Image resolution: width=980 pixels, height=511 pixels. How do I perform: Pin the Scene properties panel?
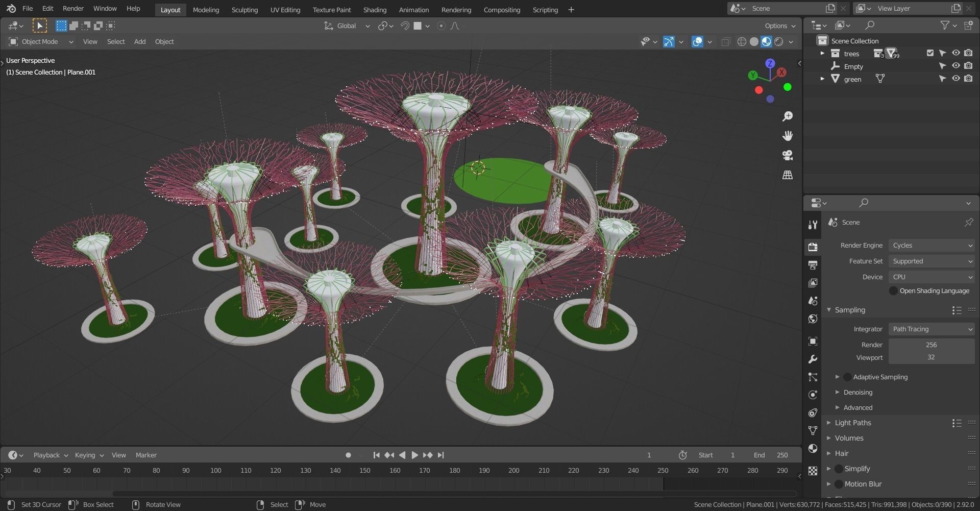pyautogui.click(x=968, y=222)
